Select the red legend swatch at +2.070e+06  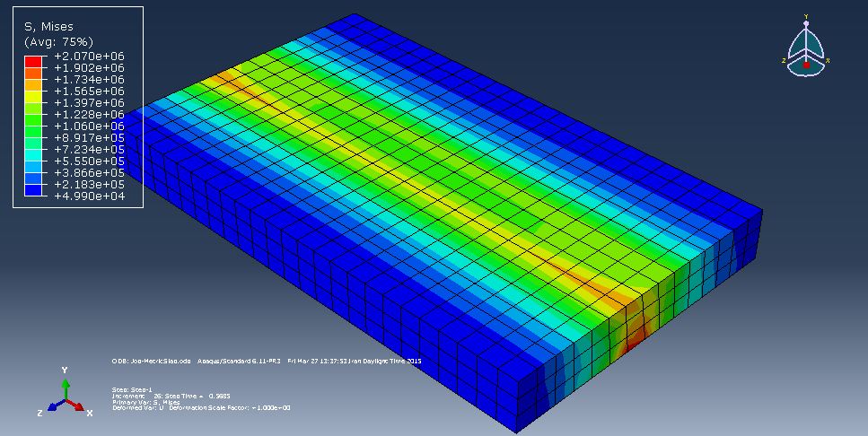[x=32, y=61]
